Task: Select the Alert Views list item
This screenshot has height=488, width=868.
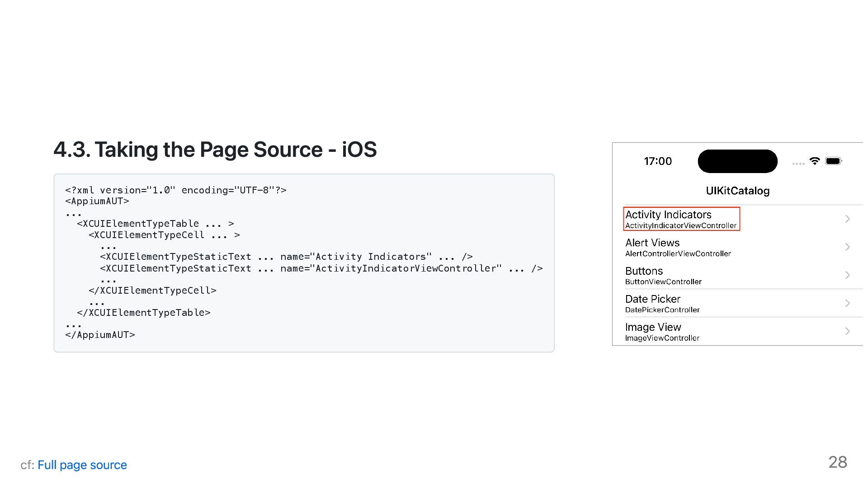Action: 678,247
